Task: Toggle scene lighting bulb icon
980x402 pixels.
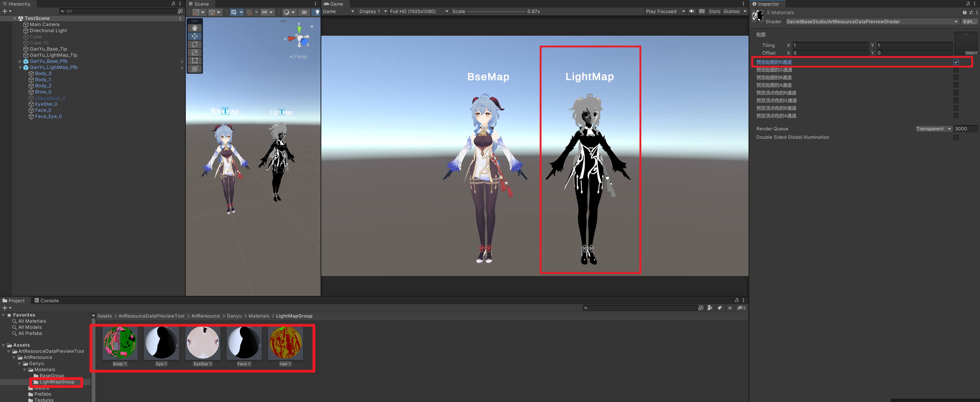Action: point(317,12)
